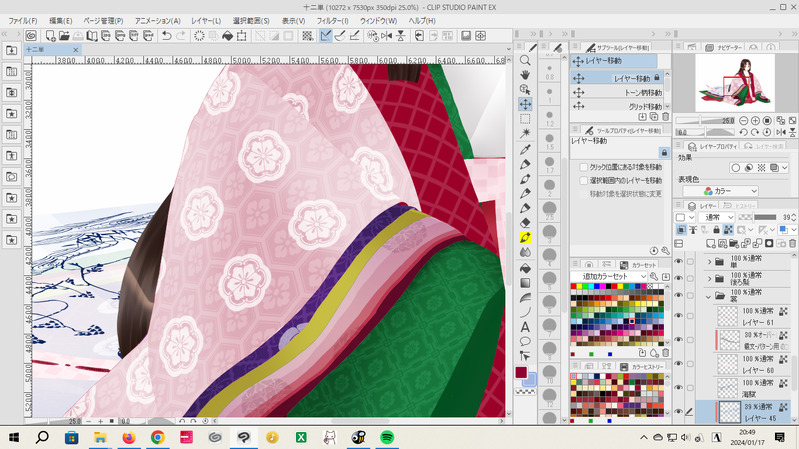Open Spotify from the taskbar

[387, 437]
